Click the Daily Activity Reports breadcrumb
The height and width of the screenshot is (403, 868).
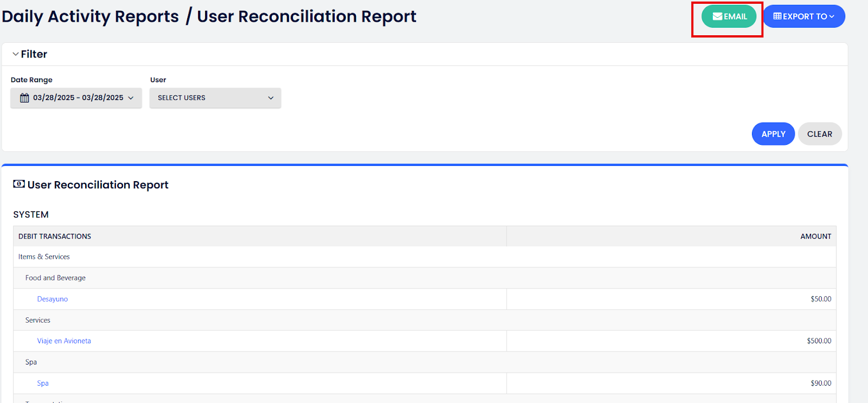point(90,16)
